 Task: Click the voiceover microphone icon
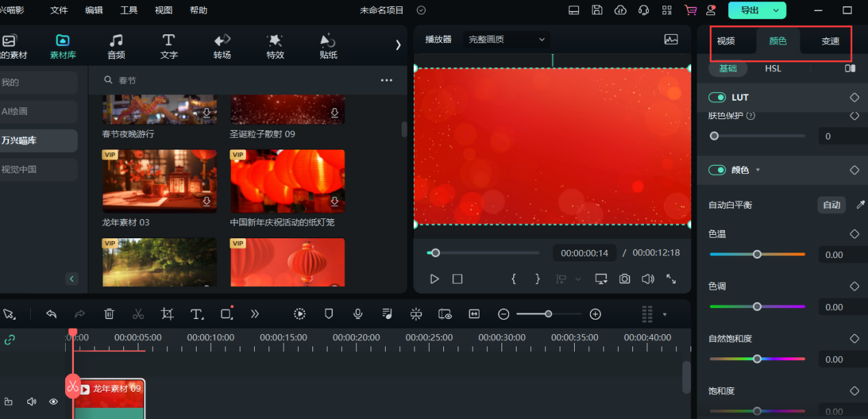(x=358, y=314)
